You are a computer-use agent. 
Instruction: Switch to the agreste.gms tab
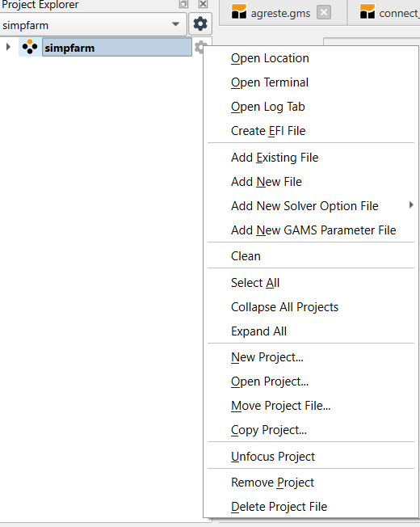pos(280,13)
